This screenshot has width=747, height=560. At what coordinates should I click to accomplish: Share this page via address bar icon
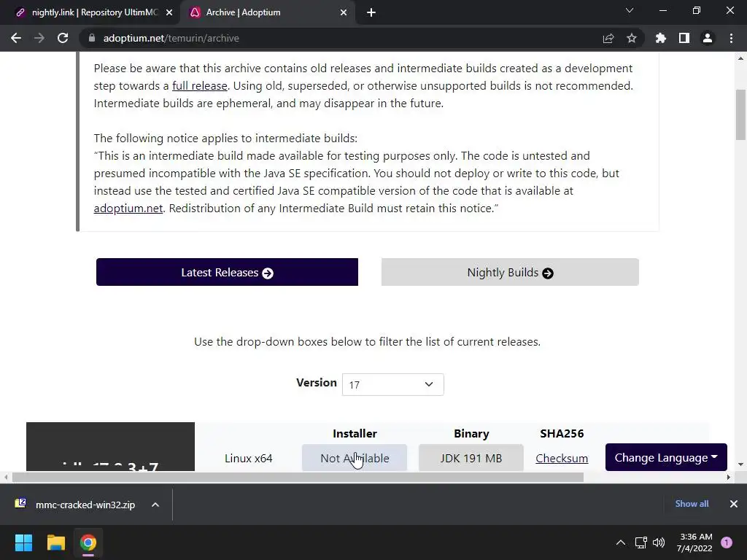tap(608, 38)
